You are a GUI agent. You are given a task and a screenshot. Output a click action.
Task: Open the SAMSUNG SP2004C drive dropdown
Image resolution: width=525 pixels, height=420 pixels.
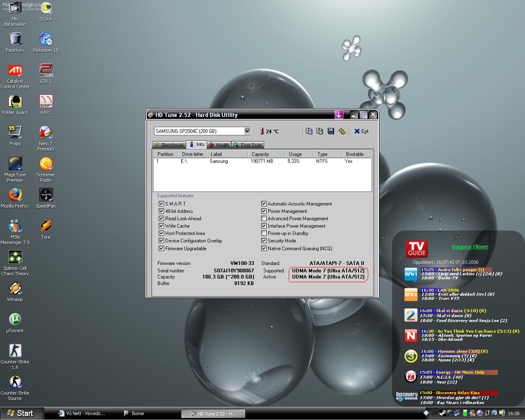(x=247, y=131)
